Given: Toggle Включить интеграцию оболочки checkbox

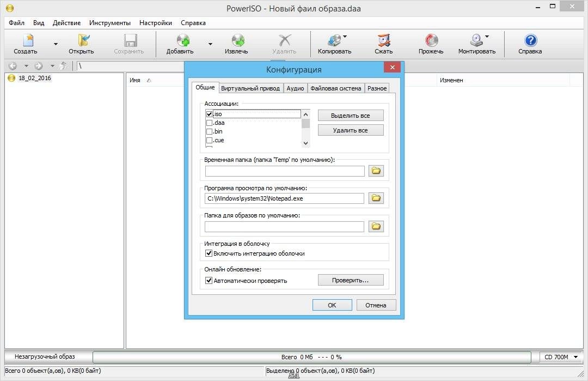Looking at the screenshot, I should [x=209, y=253].
